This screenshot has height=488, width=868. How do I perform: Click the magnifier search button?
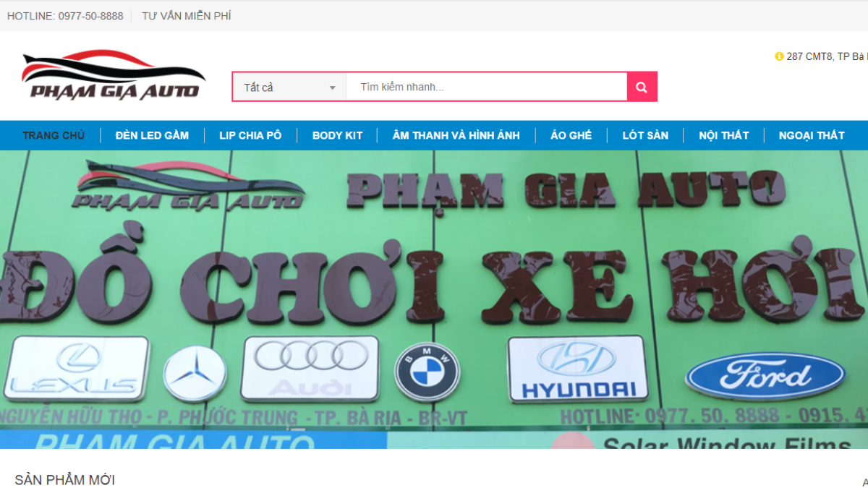642,87
